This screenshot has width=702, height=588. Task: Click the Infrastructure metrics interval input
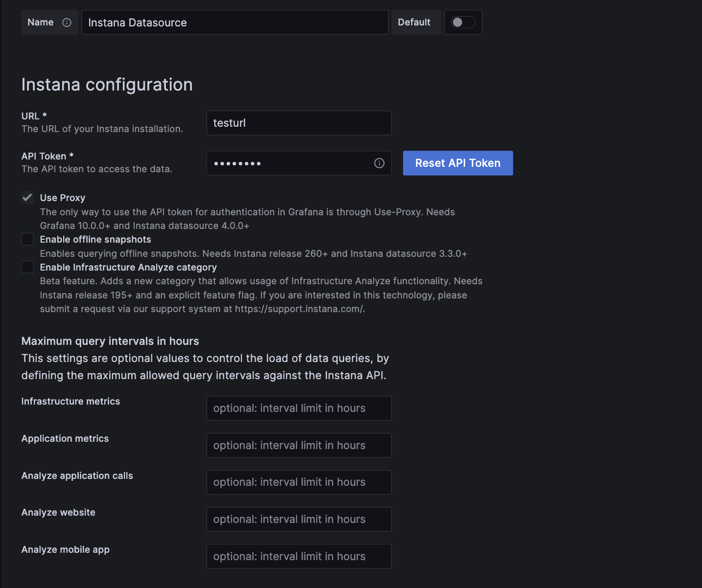(x=299, y=408)
